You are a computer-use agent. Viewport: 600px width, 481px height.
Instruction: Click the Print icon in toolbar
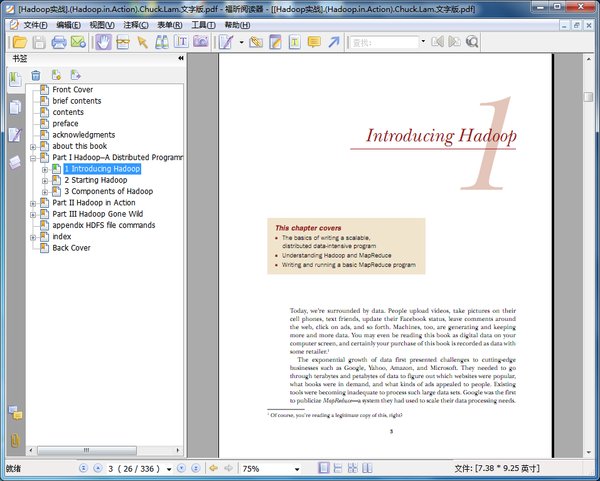click(x=59, y=42)
